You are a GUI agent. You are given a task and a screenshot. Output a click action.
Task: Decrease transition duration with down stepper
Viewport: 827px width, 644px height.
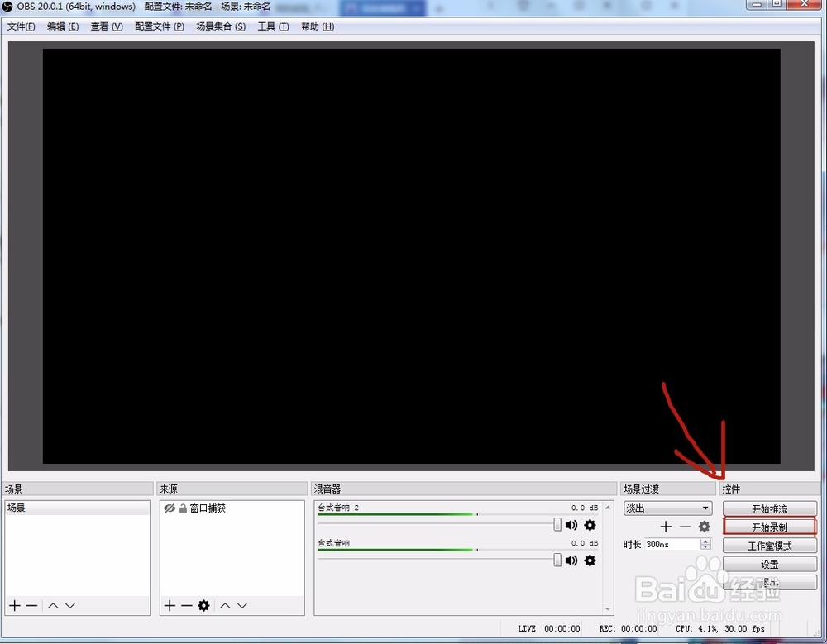705,547
